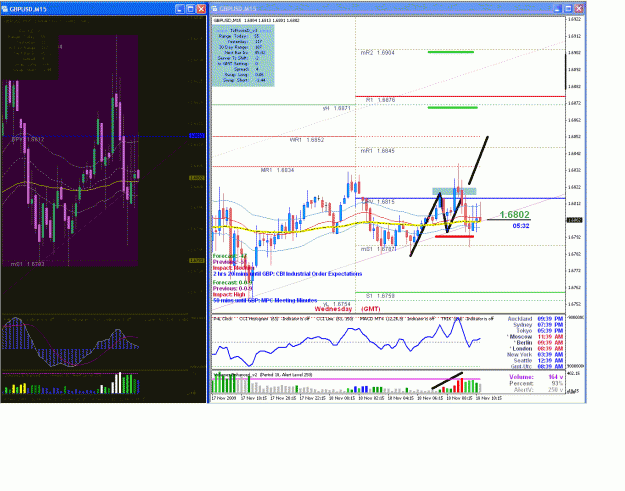Click the Seattle 12:39 AM clock row
The width and height of the screenshot is (625, 491).
(x=538, y=361)
